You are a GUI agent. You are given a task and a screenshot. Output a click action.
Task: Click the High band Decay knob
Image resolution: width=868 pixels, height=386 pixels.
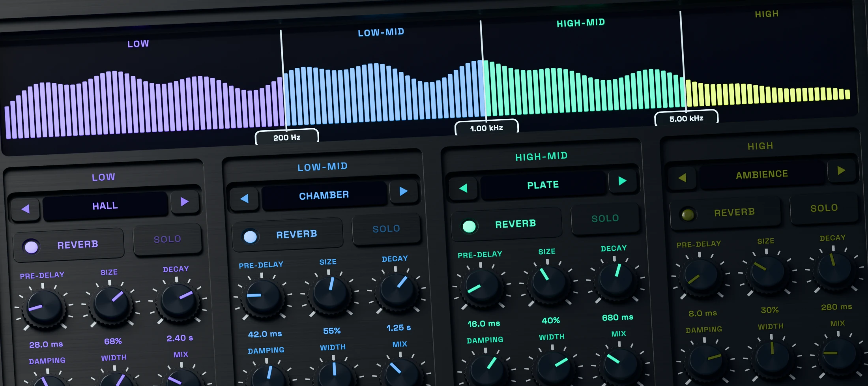point(835,270)
